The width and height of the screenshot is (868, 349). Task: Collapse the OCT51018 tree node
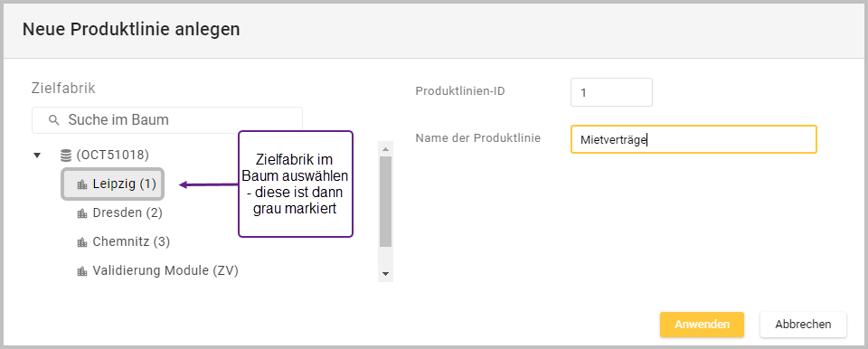(x=37, y=156)
